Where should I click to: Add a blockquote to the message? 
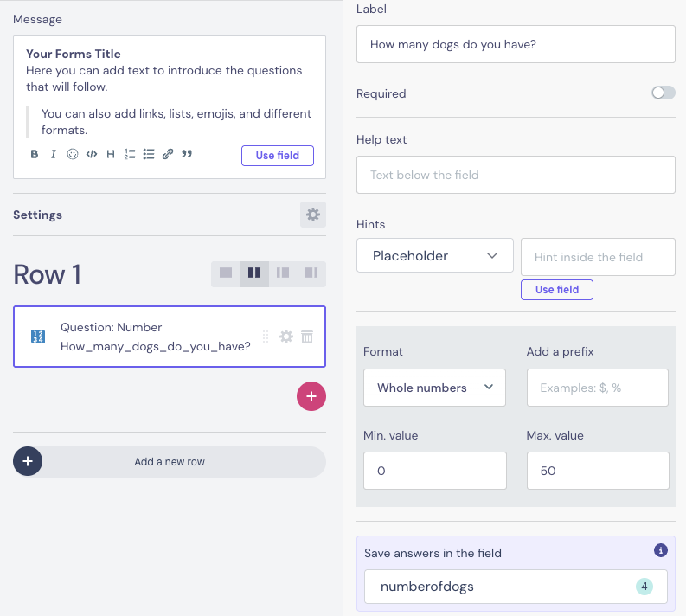coord(187,154)
